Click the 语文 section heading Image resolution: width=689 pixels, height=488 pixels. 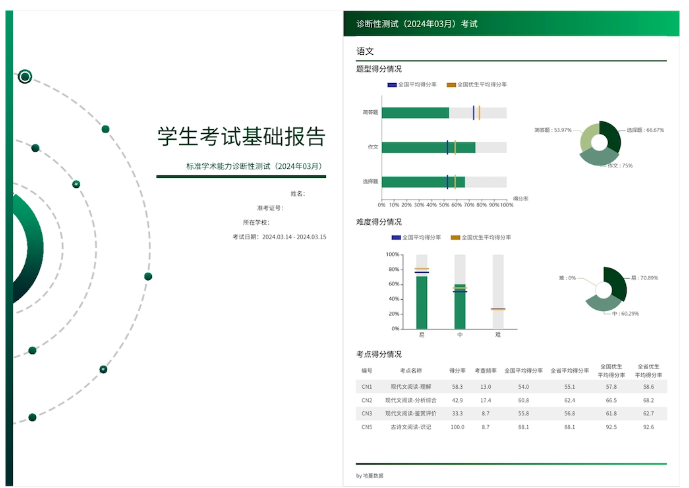(365, 51)
